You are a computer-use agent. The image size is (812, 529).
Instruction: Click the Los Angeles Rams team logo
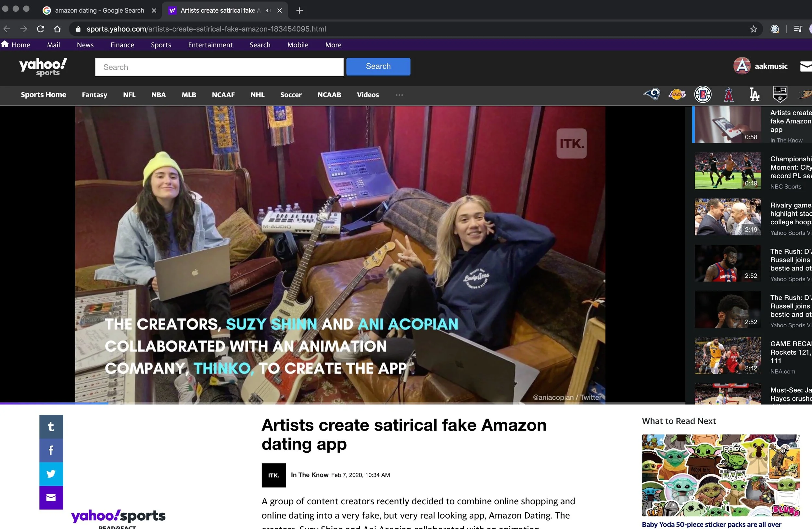coord(652,94)
